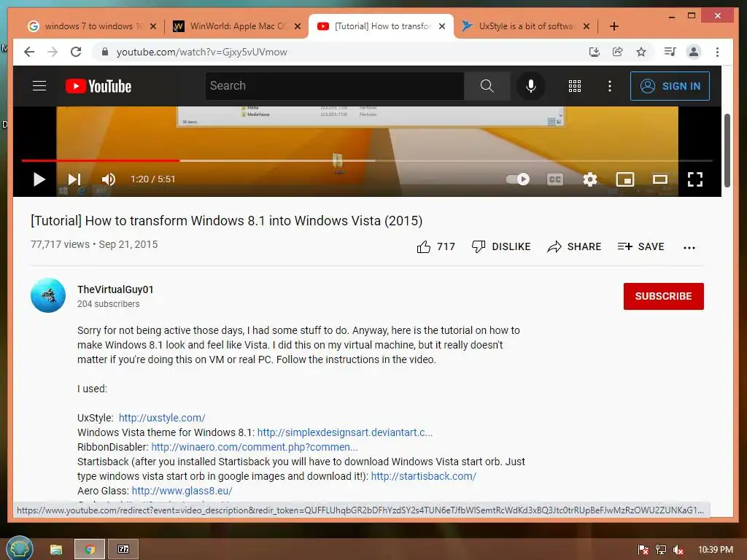The height and width of the screenshot is (560, 747).
Task: Open the YouTube guide hamburger menu
Action: point(39,86)
